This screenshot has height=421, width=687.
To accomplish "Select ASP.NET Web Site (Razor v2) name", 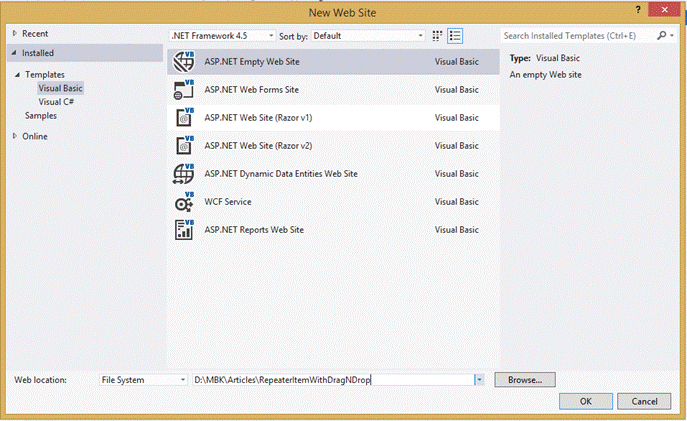I will click(x=258, y=145).
